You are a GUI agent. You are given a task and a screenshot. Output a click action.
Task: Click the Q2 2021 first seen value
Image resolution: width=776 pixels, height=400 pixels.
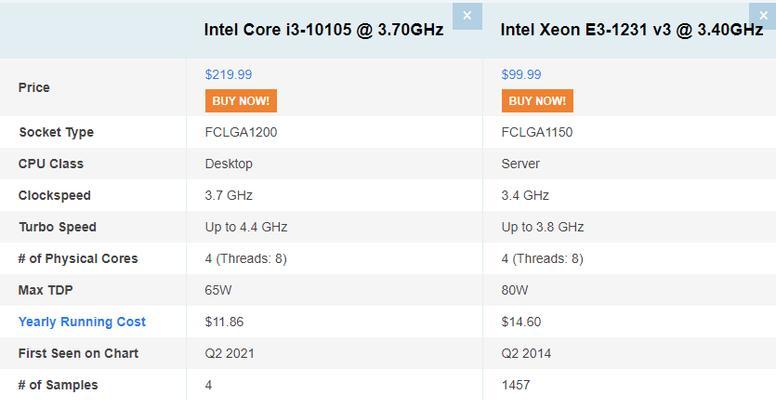230,353
